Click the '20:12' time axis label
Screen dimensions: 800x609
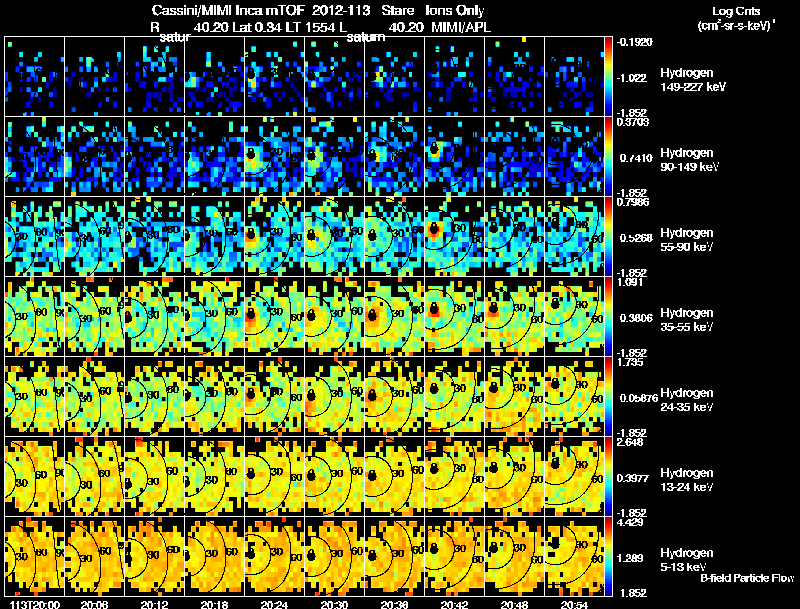pos(154,605)
